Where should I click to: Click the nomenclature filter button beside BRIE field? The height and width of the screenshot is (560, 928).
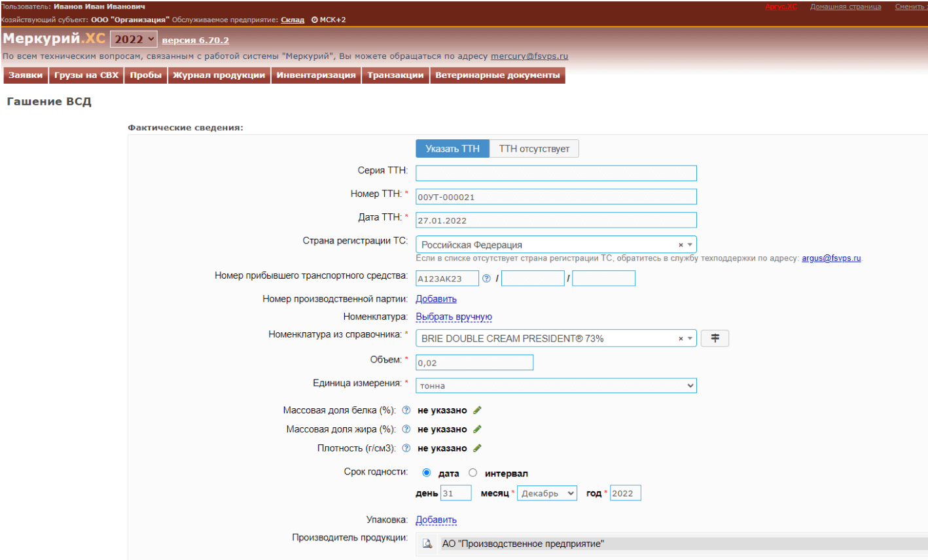(x=715, y=338)
